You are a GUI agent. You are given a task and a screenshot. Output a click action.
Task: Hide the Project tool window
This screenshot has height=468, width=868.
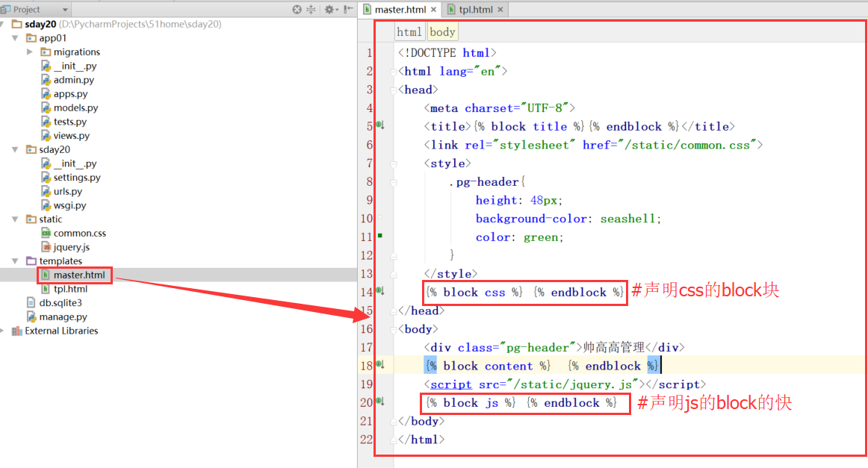click(x=348, y=10)
